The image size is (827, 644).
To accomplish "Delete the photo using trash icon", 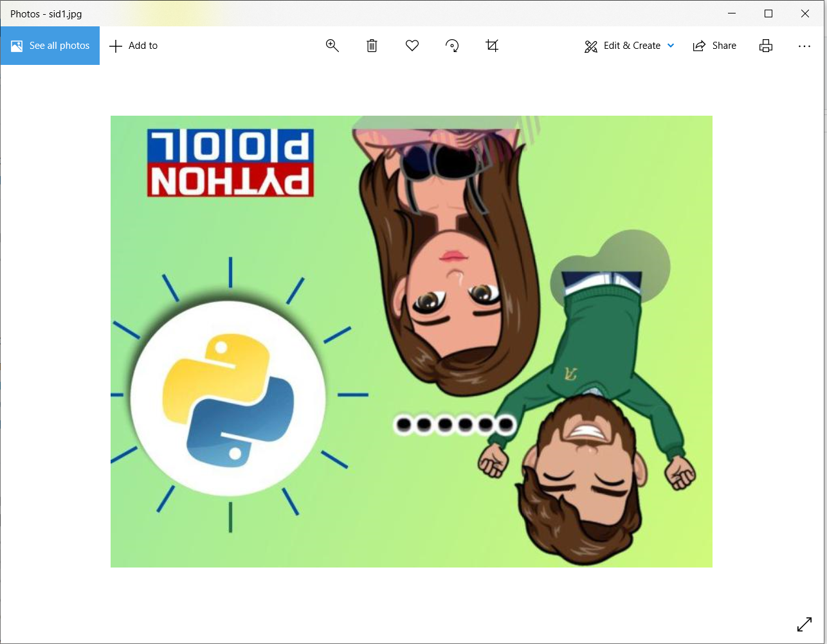I will click(x=372, y=46).
